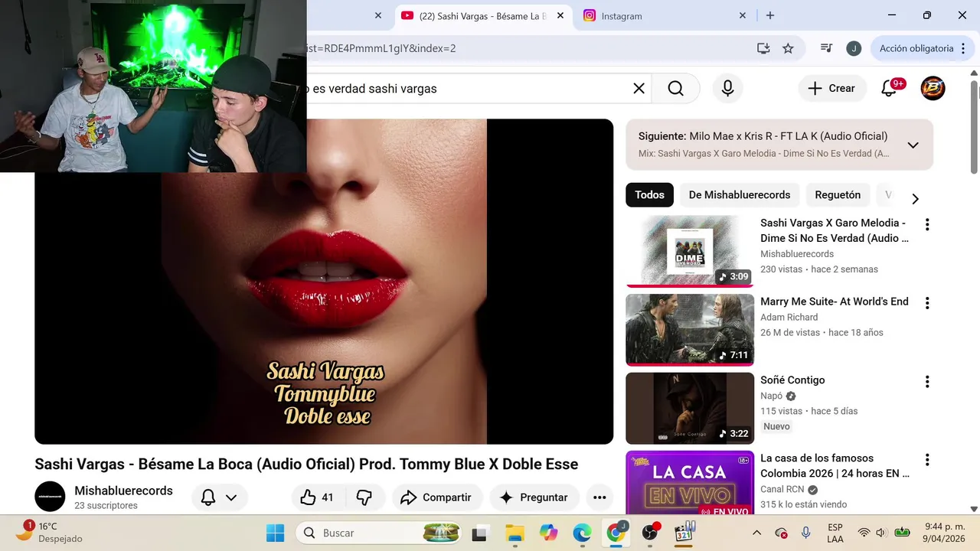Click the Preguntar button
The height and width of the screenshot is (551, 980).
coord(534,497)
